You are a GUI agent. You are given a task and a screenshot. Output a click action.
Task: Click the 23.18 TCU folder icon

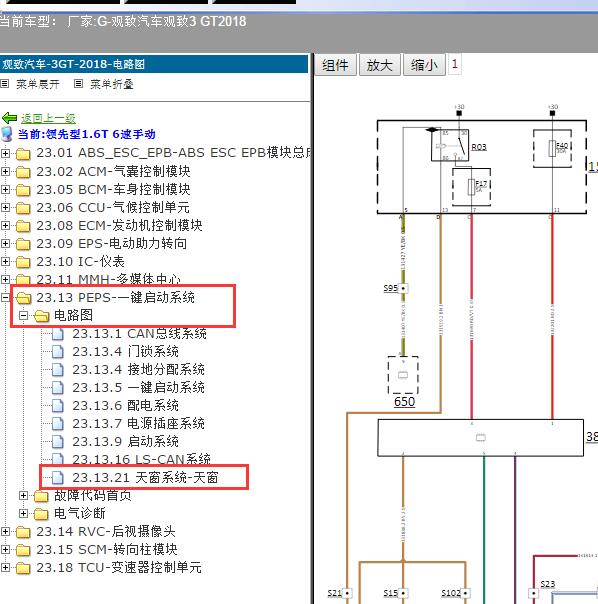pyautogui.click(x=23, y=568)
